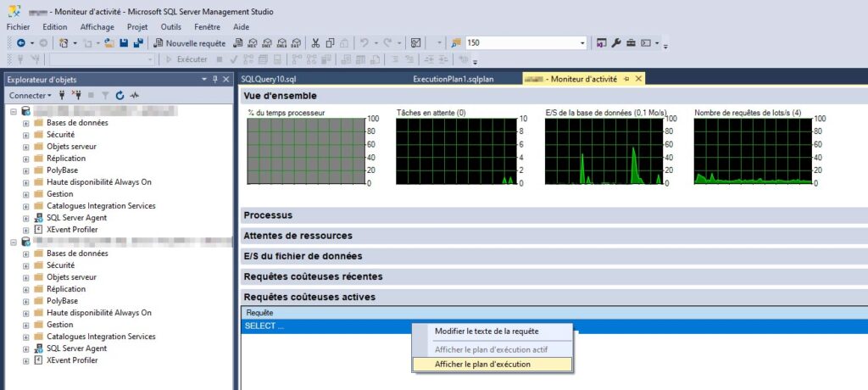Click the Requête column header
Image resolution: width=868 pixels, height=390 pixels.
click(x=554, y=314)
